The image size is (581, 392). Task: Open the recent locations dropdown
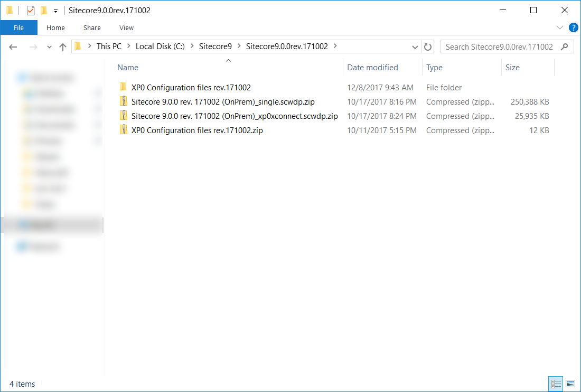[x=49, y=47]
